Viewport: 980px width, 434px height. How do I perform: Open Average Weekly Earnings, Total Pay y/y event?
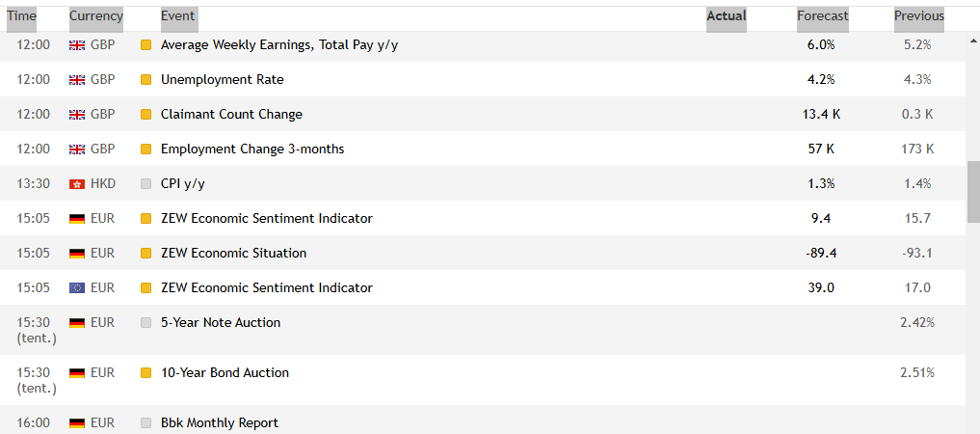[x=279, y=45]
